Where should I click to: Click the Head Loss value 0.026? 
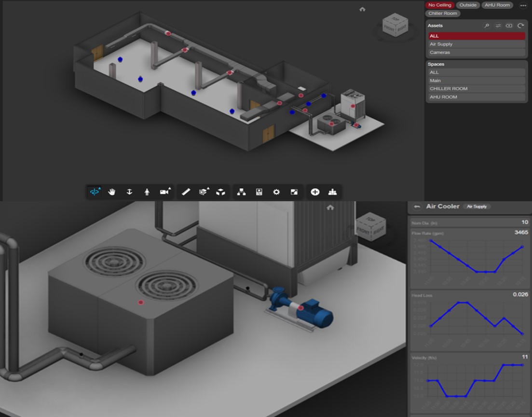click(x=520, y=294)
